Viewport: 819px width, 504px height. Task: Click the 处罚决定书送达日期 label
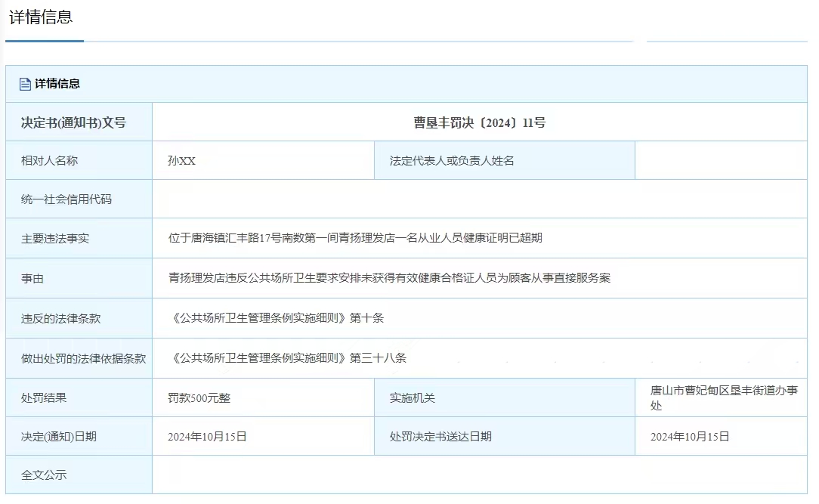[440, 437]
